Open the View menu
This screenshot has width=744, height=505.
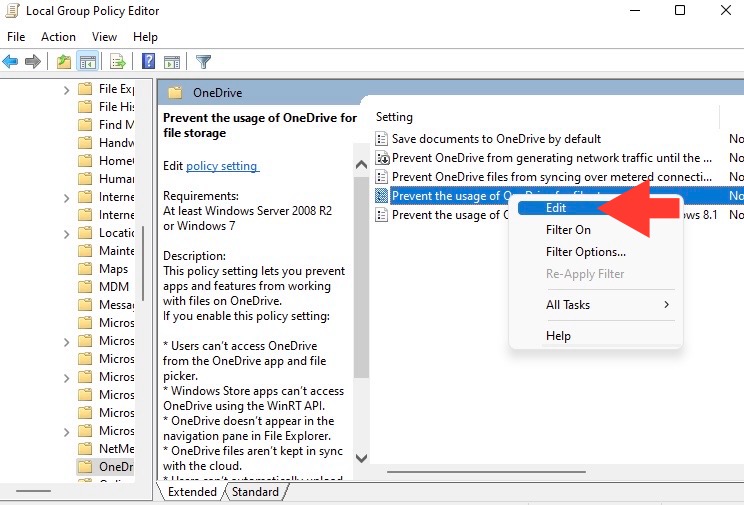tap(104, 37)
